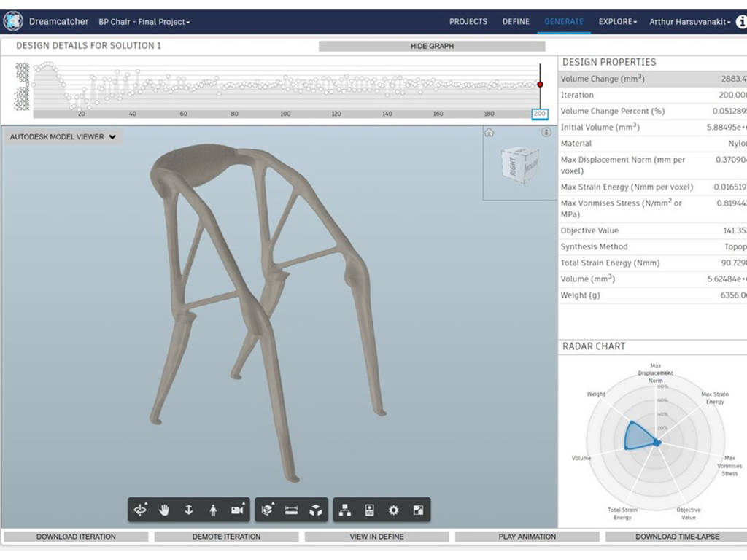Open viewer Settings gear
Viewport: 747px width, 560px height.
pyautogui.click(x=394, y=510)
